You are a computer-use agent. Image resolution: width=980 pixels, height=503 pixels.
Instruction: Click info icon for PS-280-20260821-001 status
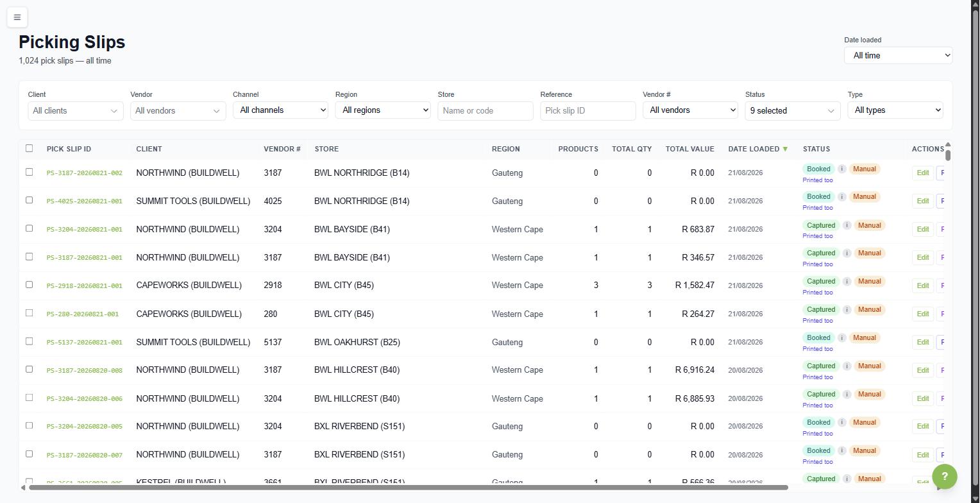tap(847, 310)
